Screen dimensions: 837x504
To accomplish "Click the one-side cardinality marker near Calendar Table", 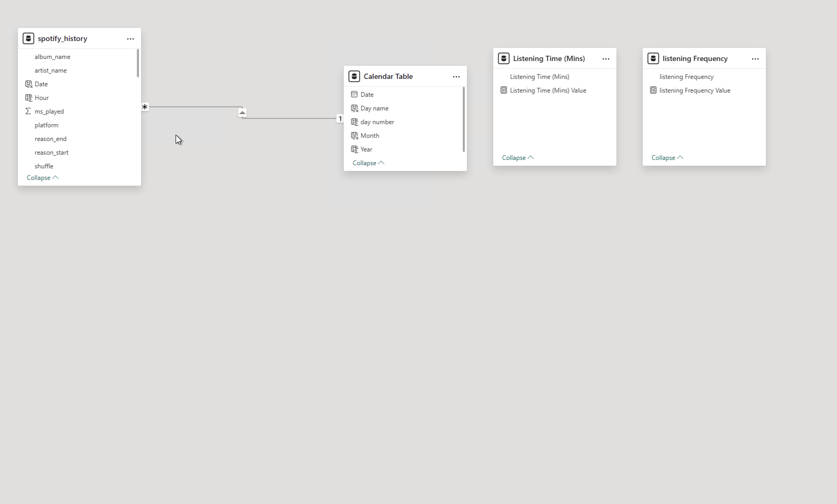I will [340, 118].
